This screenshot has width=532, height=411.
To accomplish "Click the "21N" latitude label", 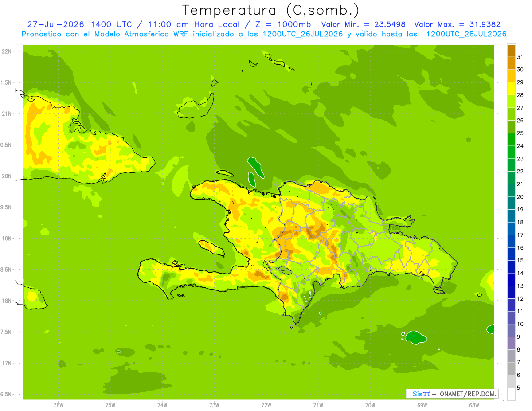I will pyautogui.click(x=7, y=114).
